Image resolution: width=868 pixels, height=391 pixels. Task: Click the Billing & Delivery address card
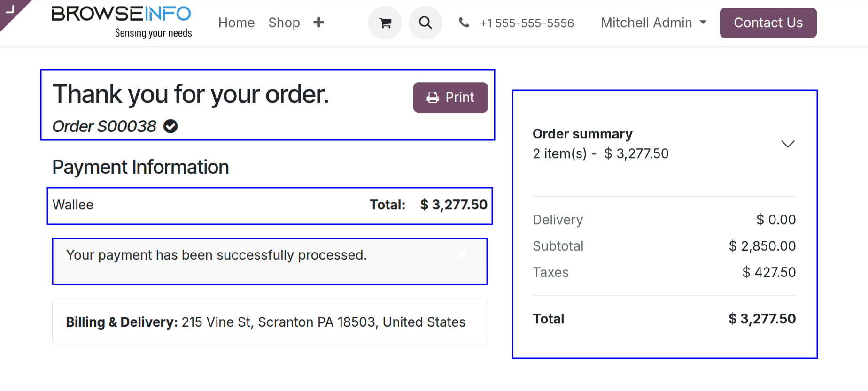pyautogui.click(x=270, y=322)
